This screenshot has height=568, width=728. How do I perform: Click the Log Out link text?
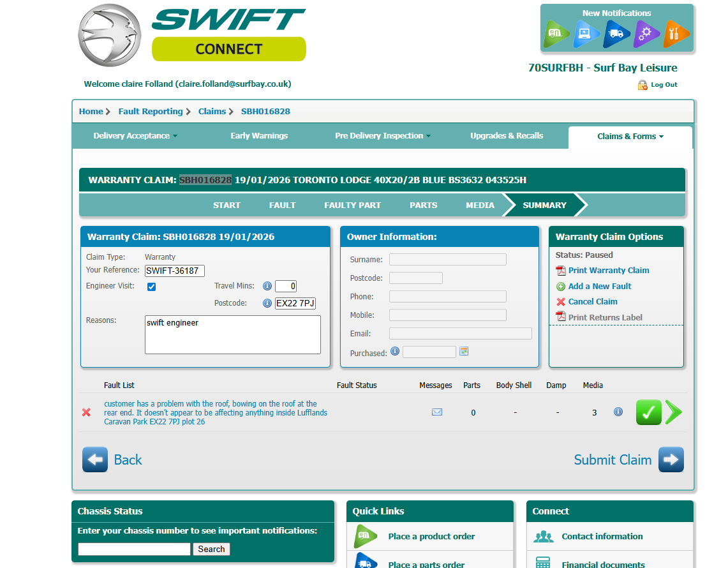tap(664, 84)
